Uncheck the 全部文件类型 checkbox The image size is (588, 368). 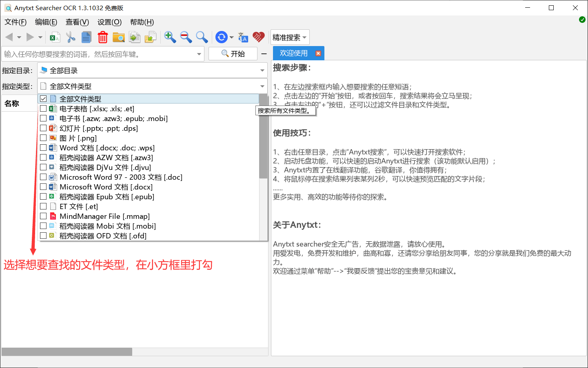coord(43,99)
